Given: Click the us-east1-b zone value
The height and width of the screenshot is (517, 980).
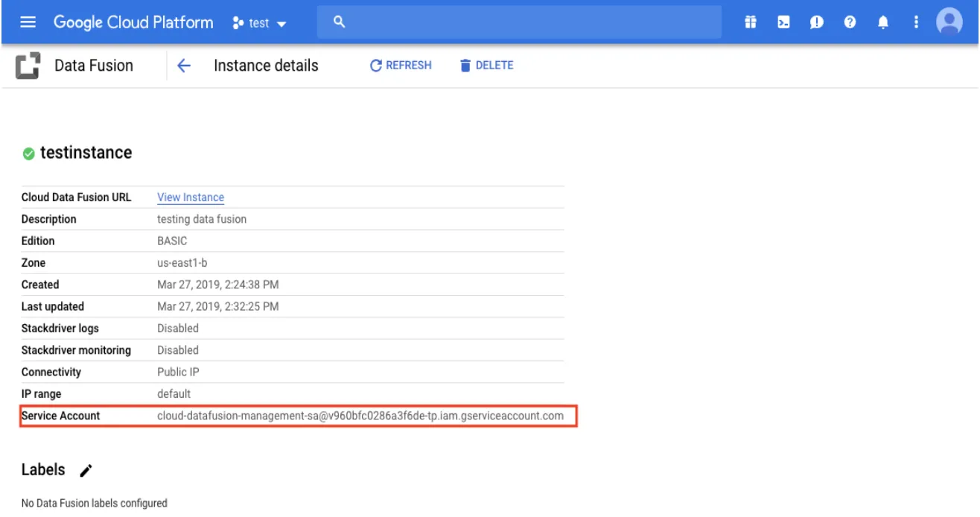Looking at the screenshot, I should coord(182,263).
